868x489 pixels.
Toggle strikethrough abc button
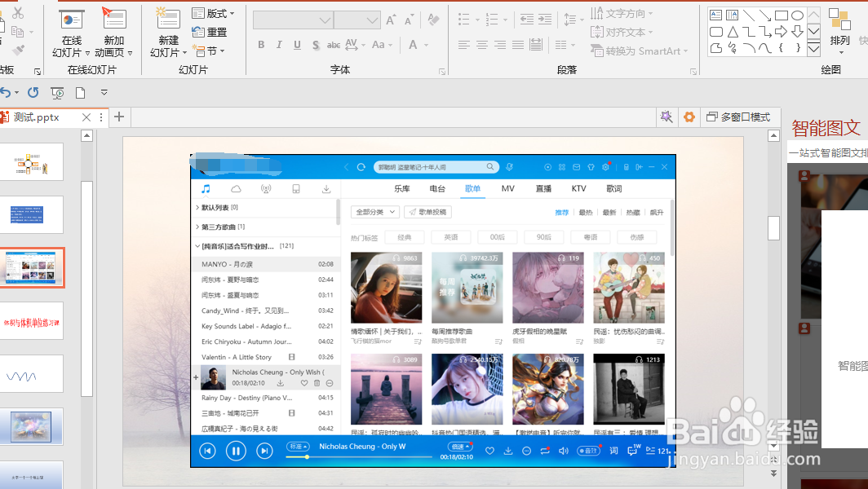pos(333,45)
